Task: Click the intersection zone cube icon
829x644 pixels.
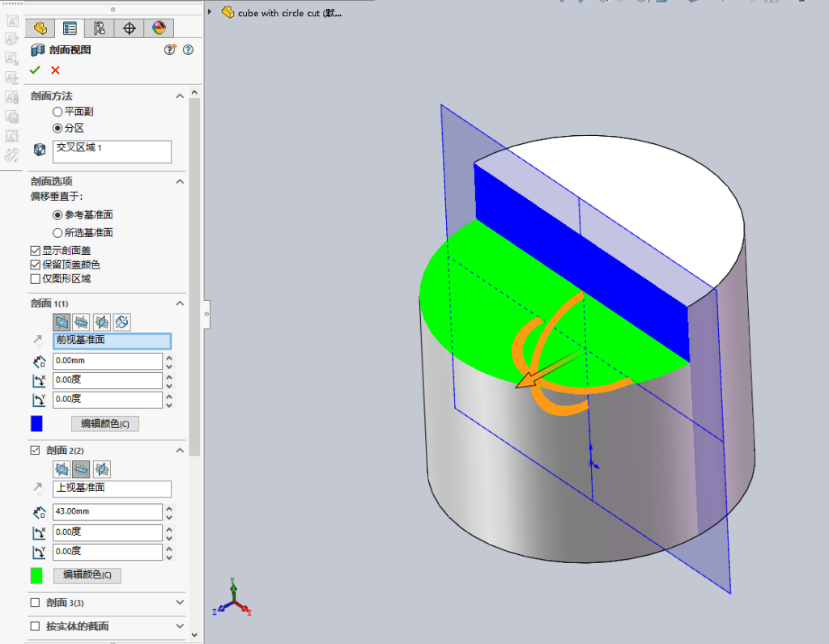Action: pyautogui.click(x=39, y=150)
